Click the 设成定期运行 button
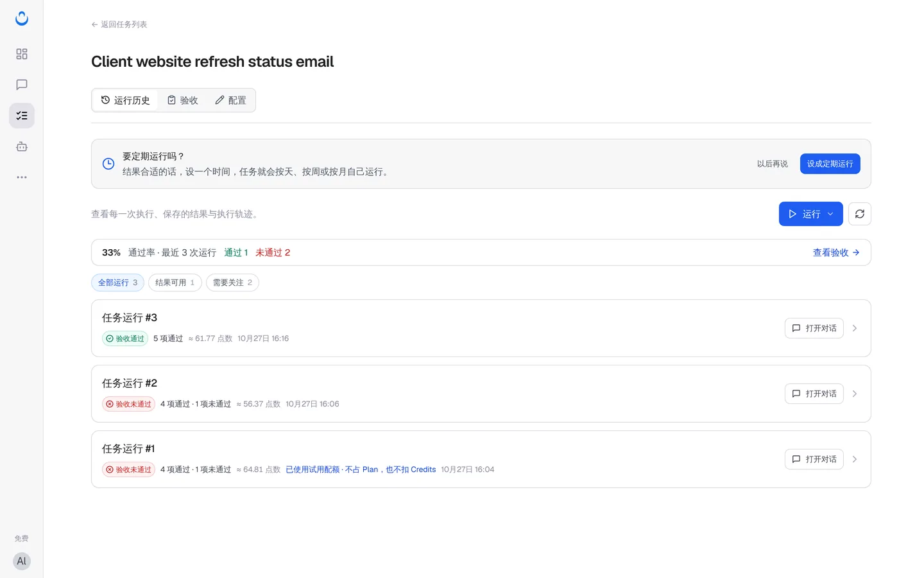 pyautogui.click(x=830, y=164)
